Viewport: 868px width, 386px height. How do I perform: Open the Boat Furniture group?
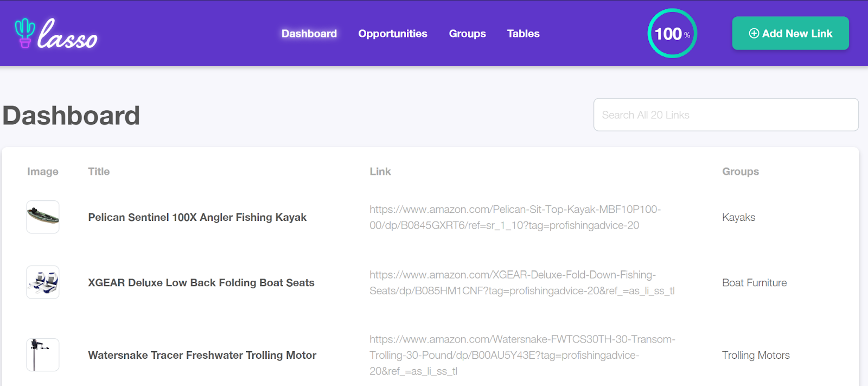pyautogui.click(x=754, y=282)
